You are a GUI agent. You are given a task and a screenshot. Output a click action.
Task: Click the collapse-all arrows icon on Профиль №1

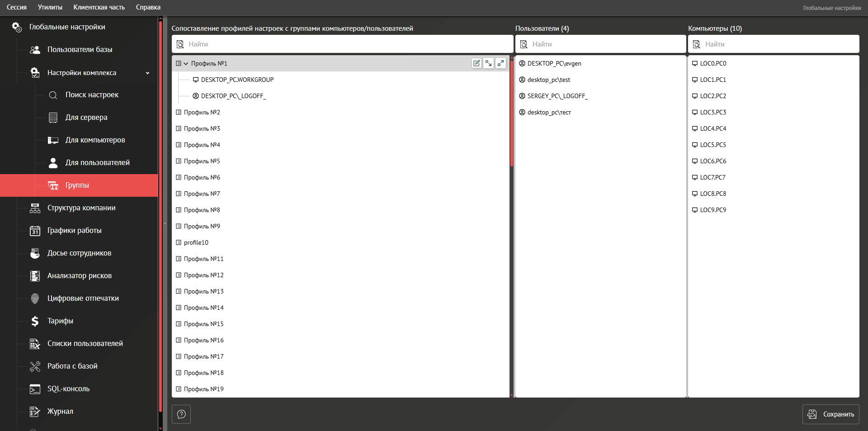coord(489,63)
